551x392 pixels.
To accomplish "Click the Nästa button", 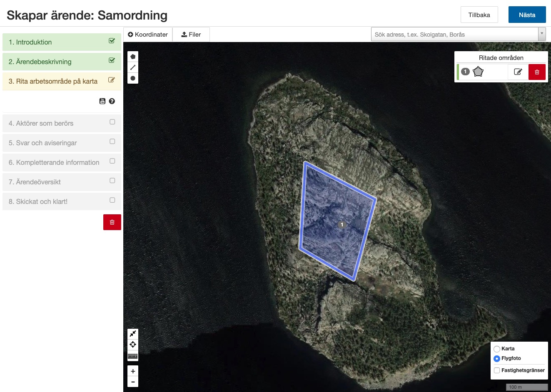I will (527, 15).
